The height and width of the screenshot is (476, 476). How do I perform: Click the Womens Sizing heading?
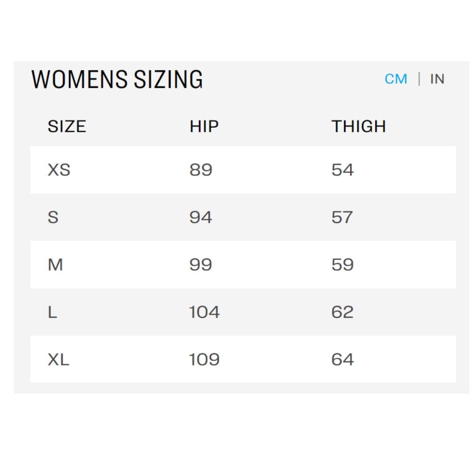tap(117, 79)
